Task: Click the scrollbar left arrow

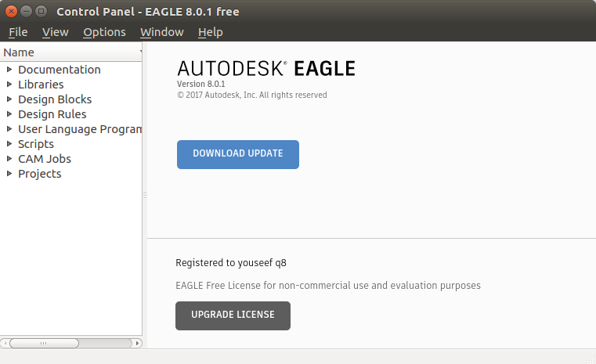Action: [5, 343]
